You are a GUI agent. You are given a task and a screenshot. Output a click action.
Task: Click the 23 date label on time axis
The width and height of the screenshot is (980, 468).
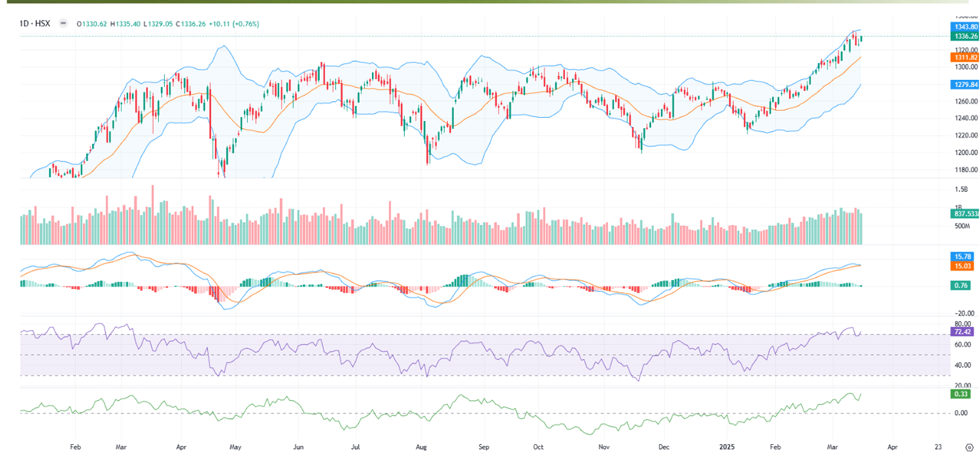[938, 446]
